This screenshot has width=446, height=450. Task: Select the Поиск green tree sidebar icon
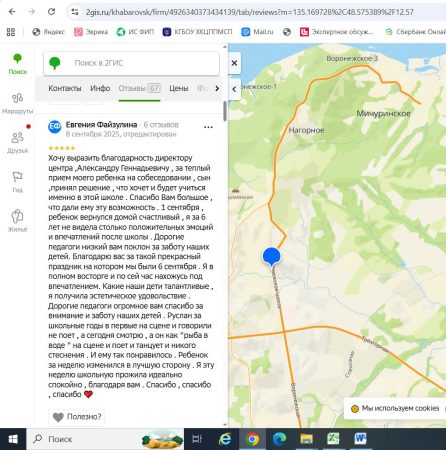tap(17, 64)
